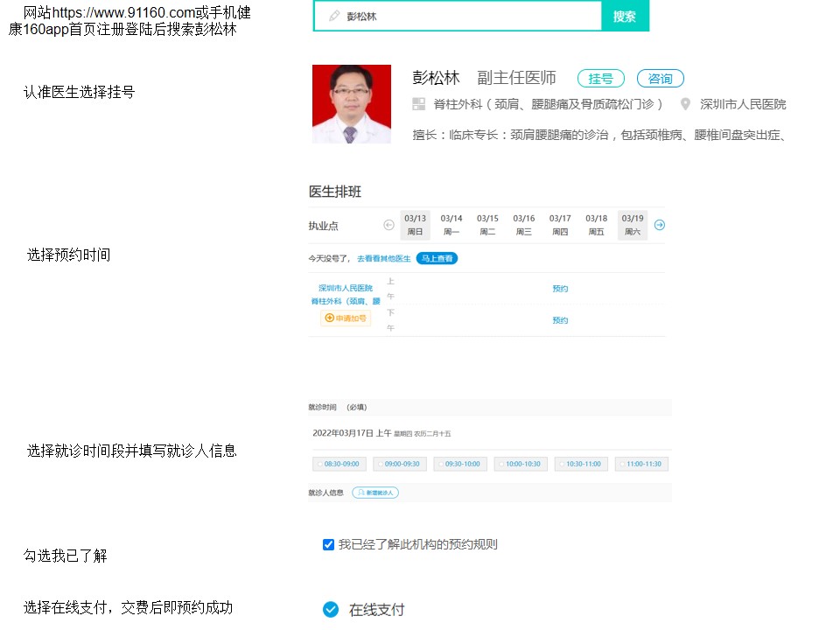The height and width of the screenshot is (630, 840).
Task: Click the next week arrow in schedule
Action: tap(660, 225)
